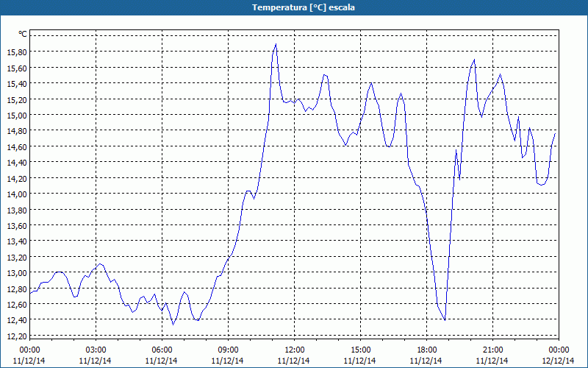Screen dimensions: 588x368
Task: Select the 15,80 y-axis value
Action: (x=17, y=52)
